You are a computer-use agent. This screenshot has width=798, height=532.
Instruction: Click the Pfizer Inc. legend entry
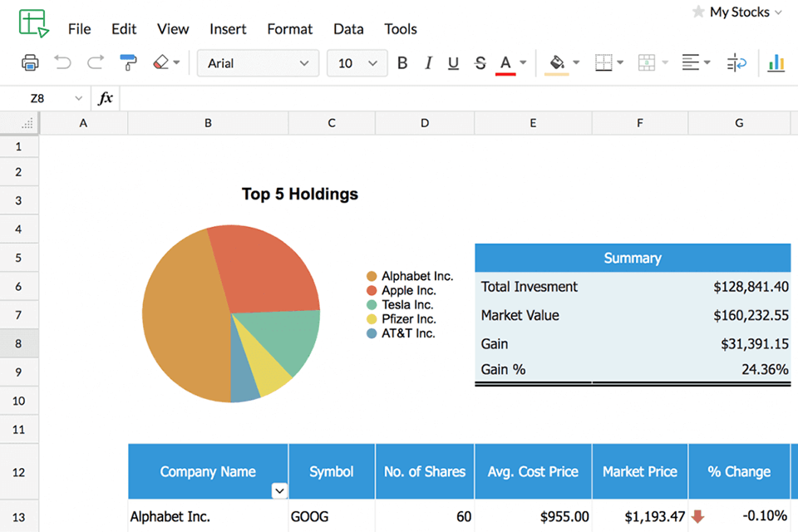coord(401,319)
